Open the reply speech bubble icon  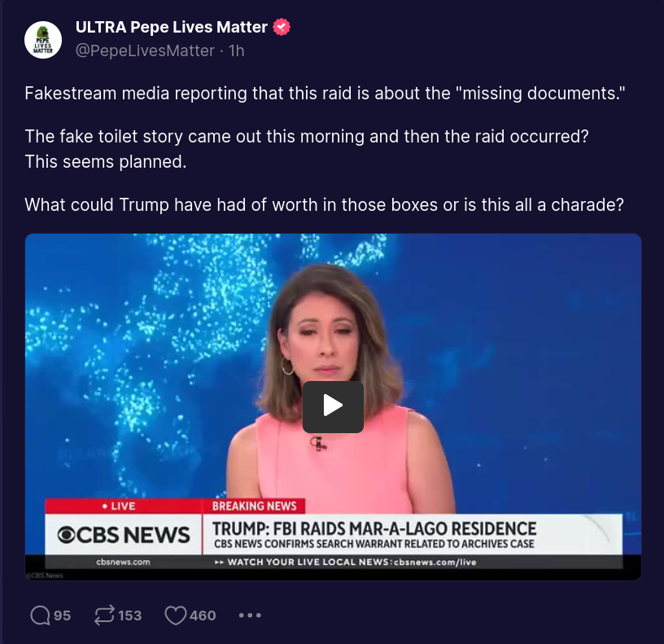(40, 616)
